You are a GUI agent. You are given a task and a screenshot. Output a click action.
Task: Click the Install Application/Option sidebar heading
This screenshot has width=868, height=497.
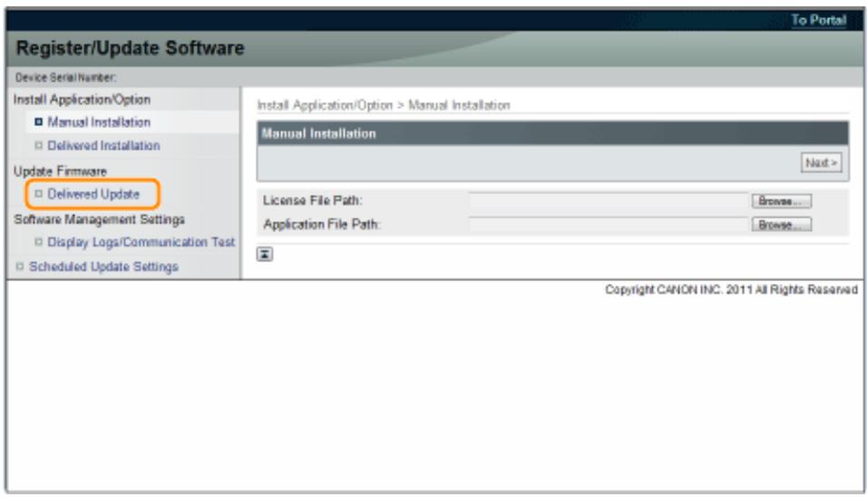[82, 100]
